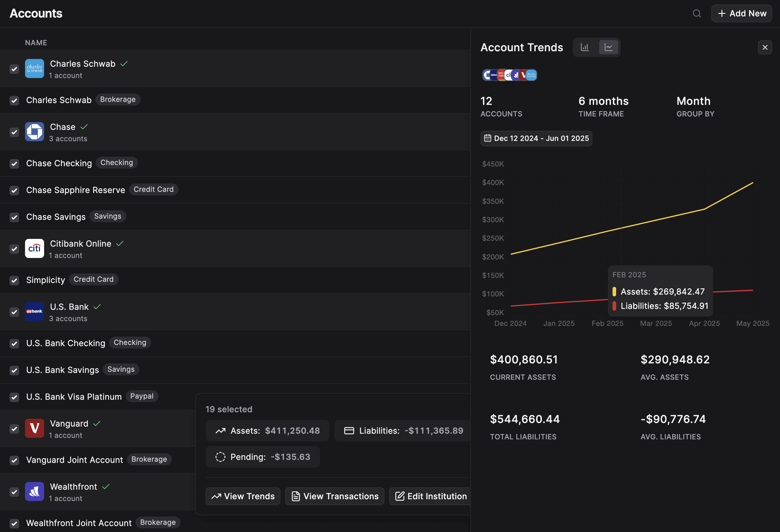Uncheck the Wealthfront institution checkbox

(x=14, y=492)
